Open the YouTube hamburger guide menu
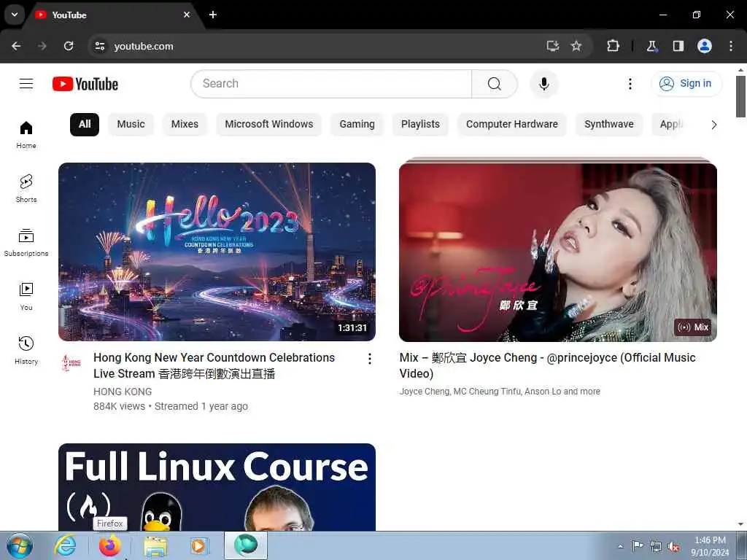 point(26,84)
